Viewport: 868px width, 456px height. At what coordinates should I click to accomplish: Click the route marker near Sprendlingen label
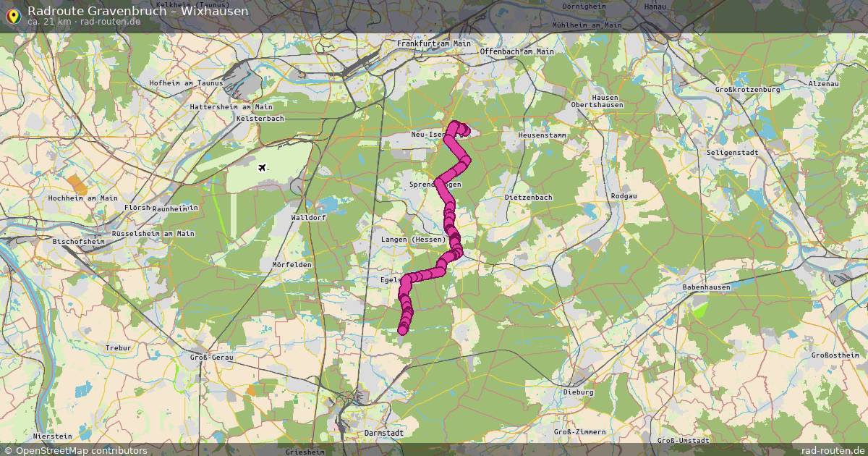439,183
